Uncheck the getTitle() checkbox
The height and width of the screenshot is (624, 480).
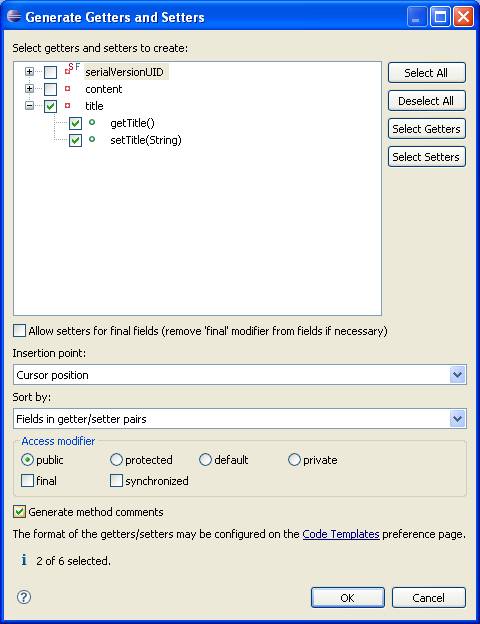tap(75, 123)
